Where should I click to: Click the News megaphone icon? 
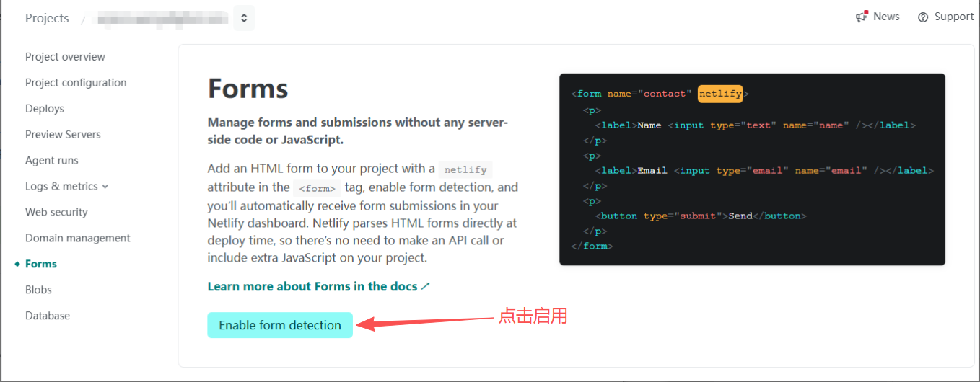(861, 17)
